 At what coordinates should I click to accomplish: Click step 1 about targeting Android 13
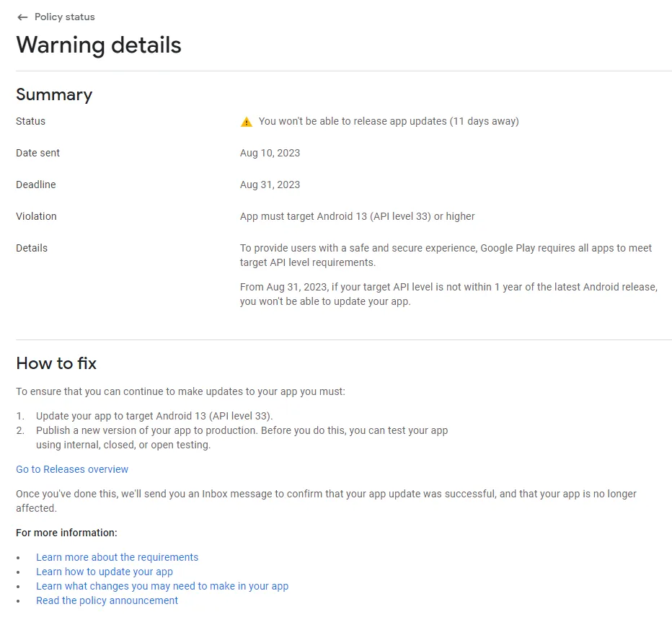click(154, 416)
